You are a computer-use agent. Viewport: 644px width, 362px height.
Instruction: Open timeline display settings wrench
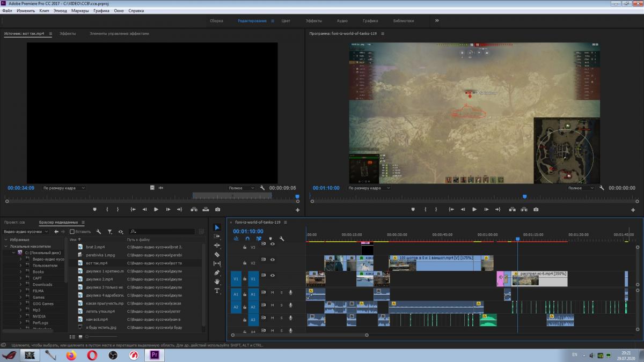click(x=282, y=239)
